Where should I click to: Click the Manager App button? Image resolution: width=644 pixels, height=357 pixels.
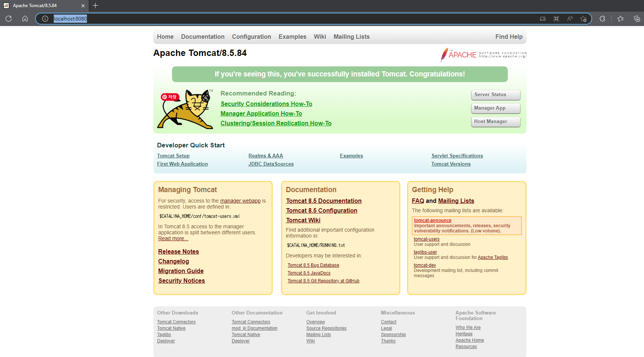point(496,108)
